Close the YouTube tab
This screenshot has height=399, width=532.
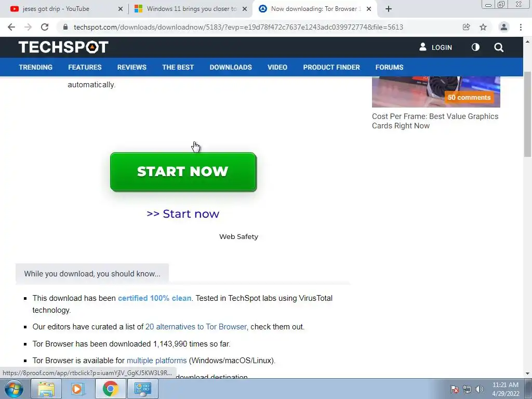(121, 9)
